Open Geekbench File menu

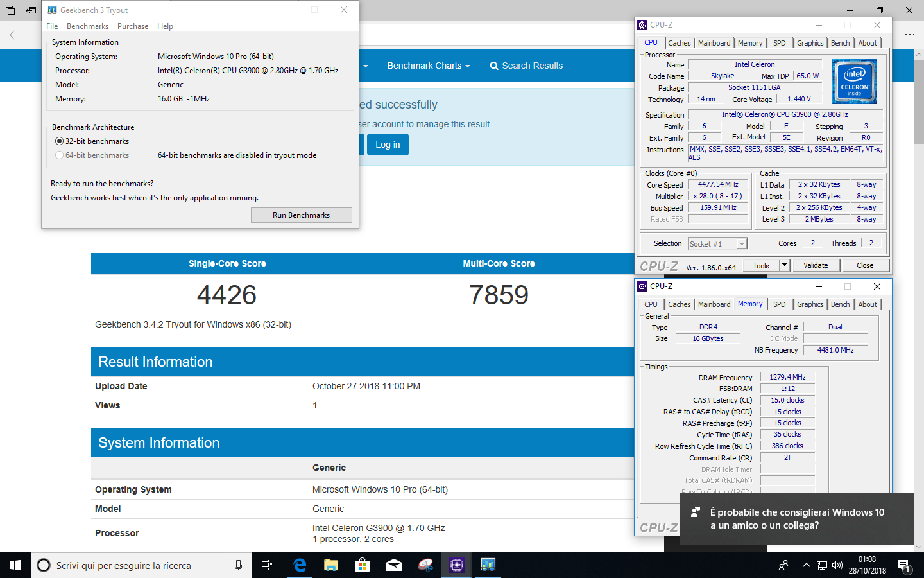click(x=52, y=26)
